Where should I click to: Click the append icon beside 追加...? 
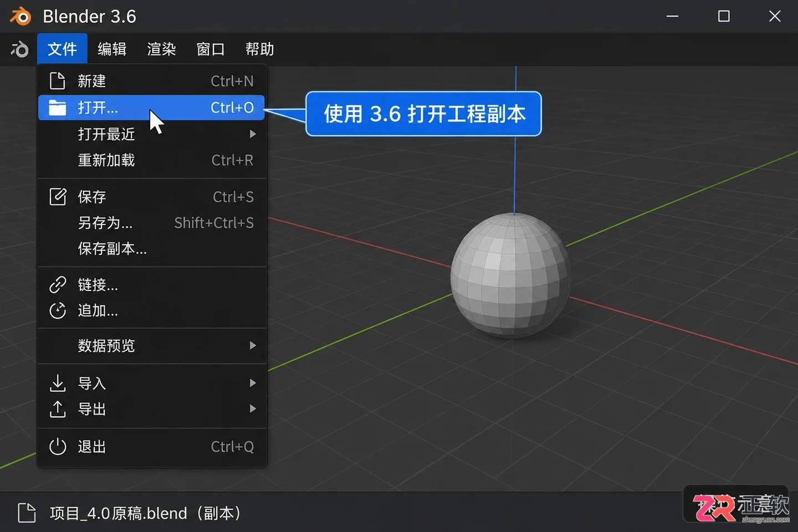58,311
